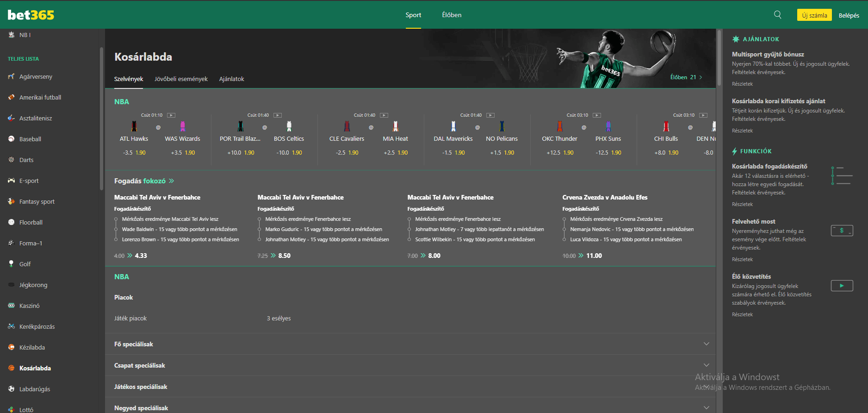Click live stream icon for POR Trail Blazers game
Viewport: 868px width, 413px height.
pyautogui.click(x=278, y=115)
